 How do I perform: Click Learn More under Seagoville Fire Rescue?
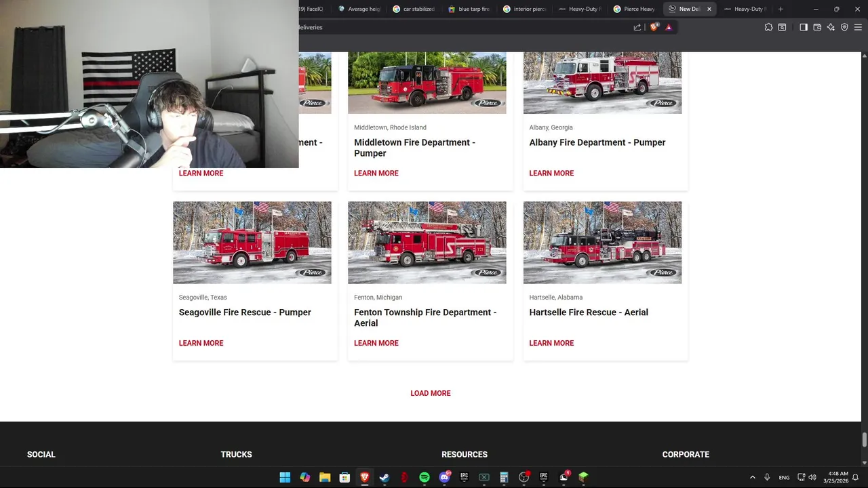(201, 343)
